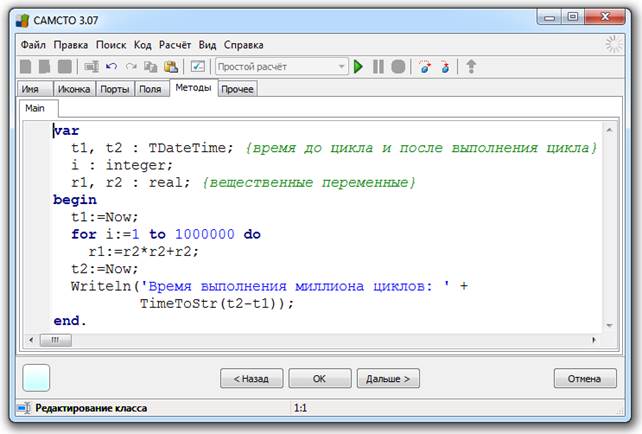Open the Расчёт menu
The height and width of the screenshot is (434, 642).
(175, 45)
